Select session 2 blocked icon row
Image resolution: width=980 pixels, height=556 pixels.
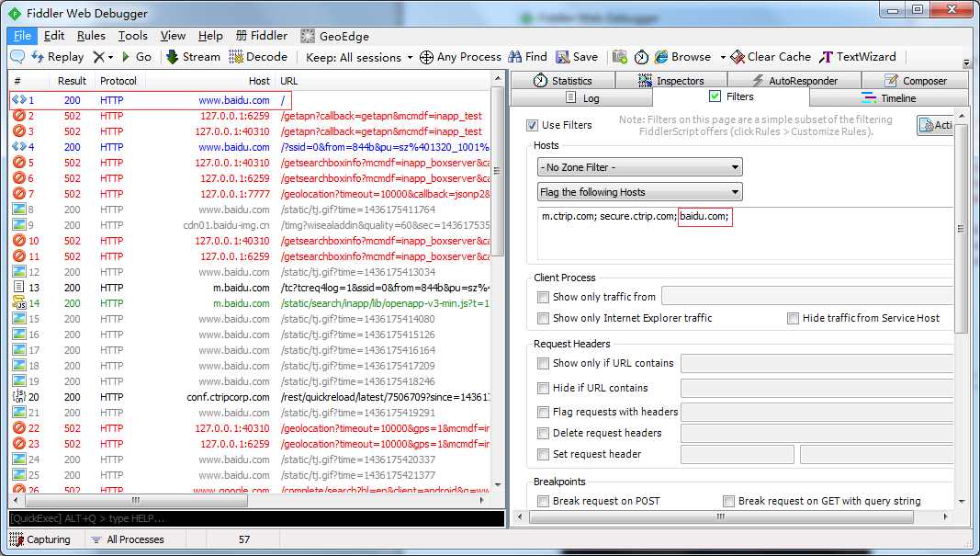pyautogui.click(x=18, y=116)
